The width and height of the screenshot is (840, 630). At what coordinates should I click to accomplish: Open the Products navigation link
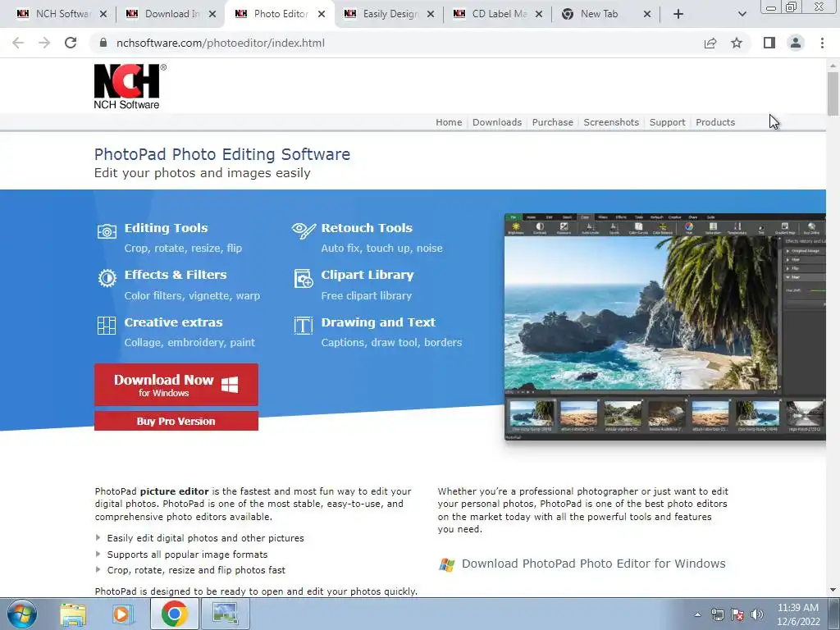coord(715,122)
